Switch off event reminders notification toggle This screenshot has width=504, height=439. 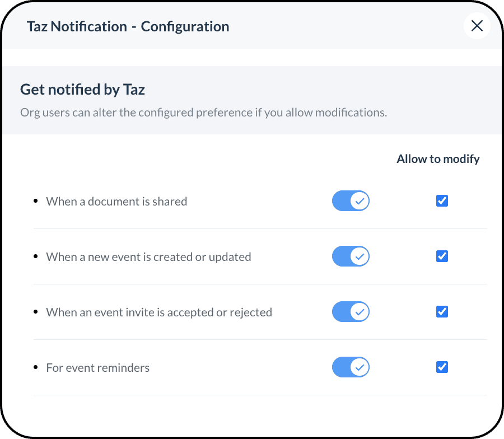click(351, 367)
